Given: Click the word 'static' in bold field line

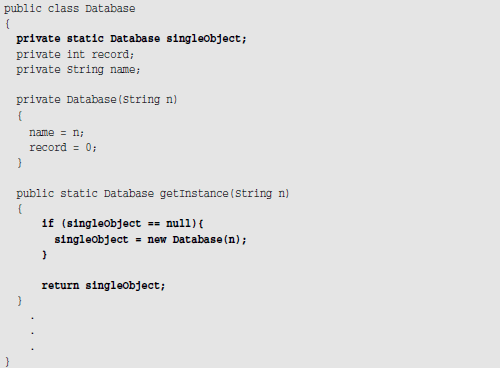Looking at the screenshot, I should 85,39.
